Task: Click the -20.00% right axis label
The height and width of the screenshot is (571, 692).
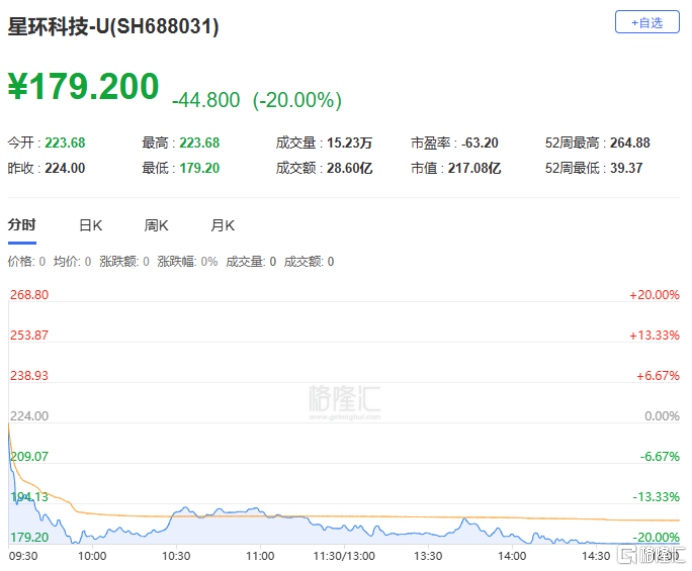Action: pyautogui.click(x=656, y=537)
